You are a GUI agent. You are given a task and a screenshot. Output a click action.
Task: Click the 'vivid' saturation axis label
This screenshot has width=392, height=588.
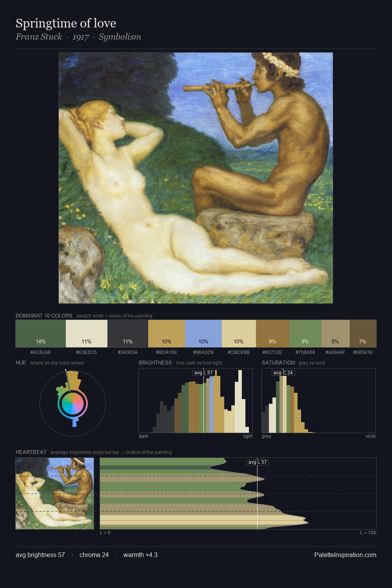(x=370, y=436)
